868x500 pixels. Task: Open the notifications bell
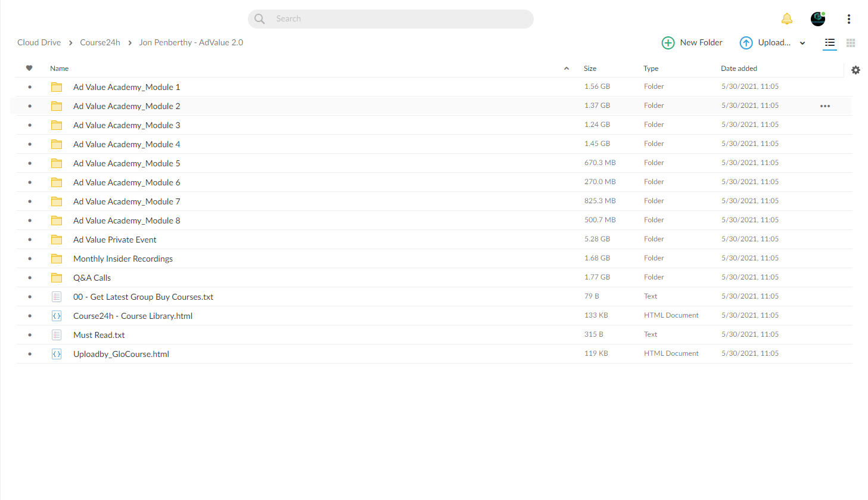click(x=787, y=19)
